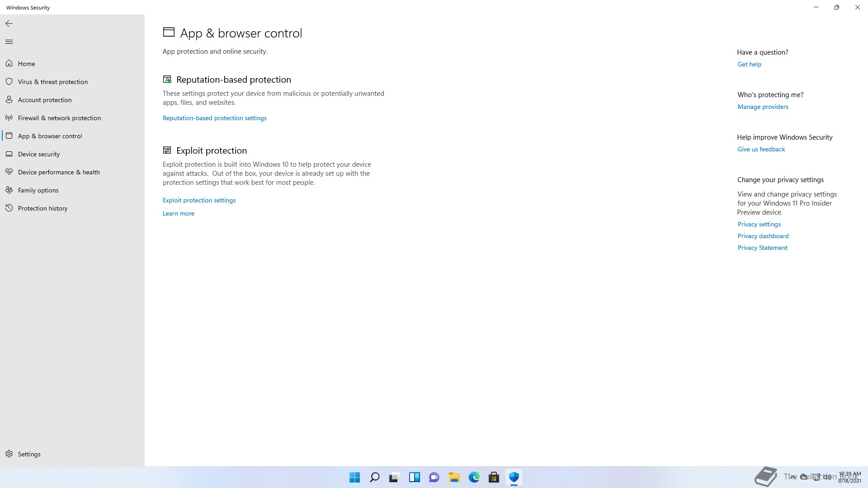Click the App & browser control title icon
Viewport: 868px width, 488px height.
click(169, 32)
